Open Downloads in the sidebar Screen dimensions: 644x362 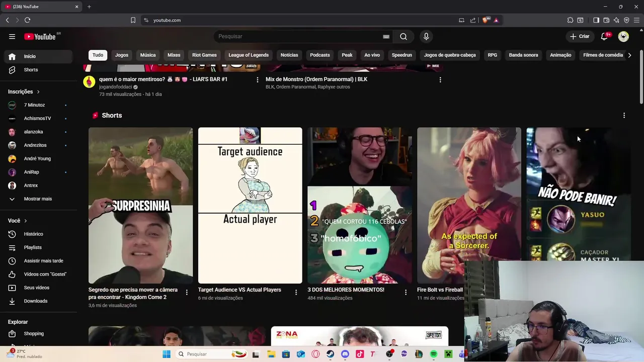tap(39, 301)
